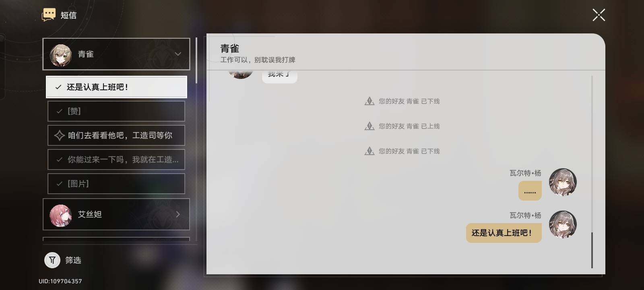Screen dimensions: 644x290
Task: Click 青雀's avatar in contact list
Action: point(60,55)
